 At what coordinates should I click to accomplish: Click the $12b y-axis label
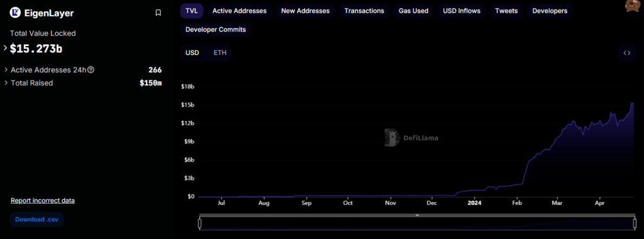click(187, 123)
